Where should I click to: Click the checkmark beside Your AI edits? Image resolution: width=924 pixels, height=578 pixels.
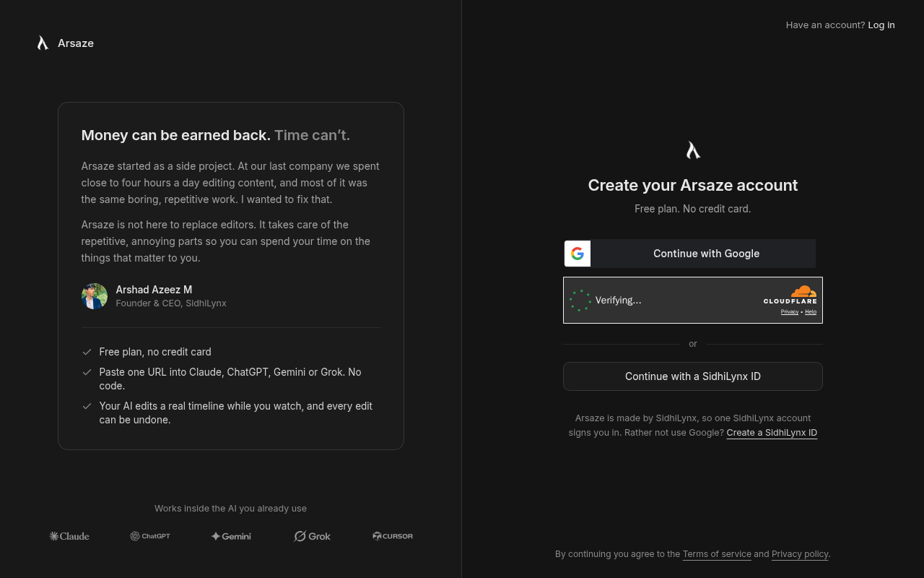click(87, 406)
